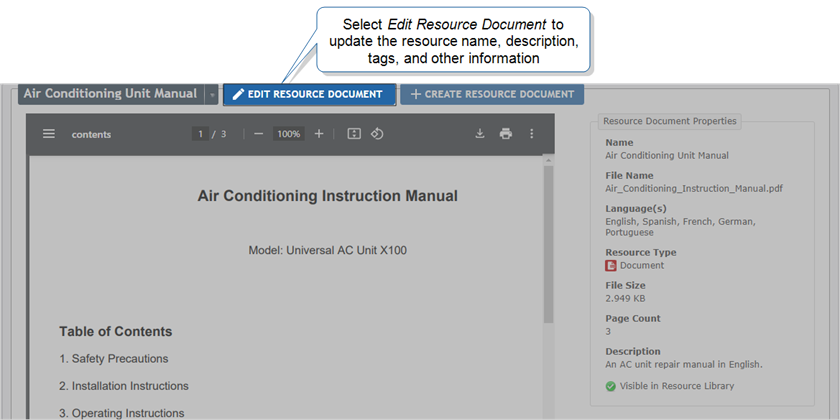The height and width of the screenshot is (420, 840).
Task: Click the Create Resource Document button
Action: click(492, 94)
